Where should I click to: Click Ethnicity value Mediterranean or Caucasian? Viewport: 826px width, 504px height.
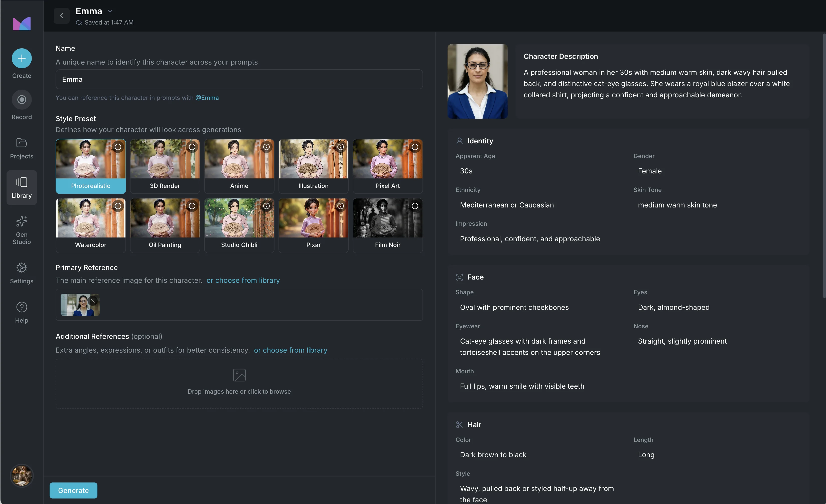[x=507, y=205]
